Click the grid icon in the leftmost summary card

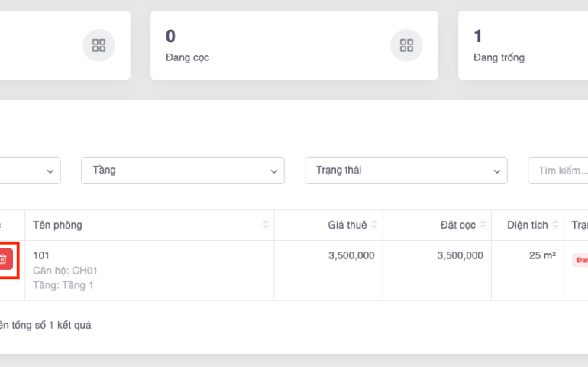(x=99, y=45)
